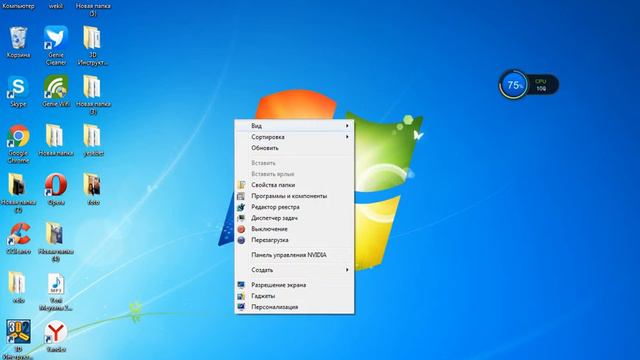The image size is (640, 360).
Task: Click the disabled Вставить entry
Action: 294,163
